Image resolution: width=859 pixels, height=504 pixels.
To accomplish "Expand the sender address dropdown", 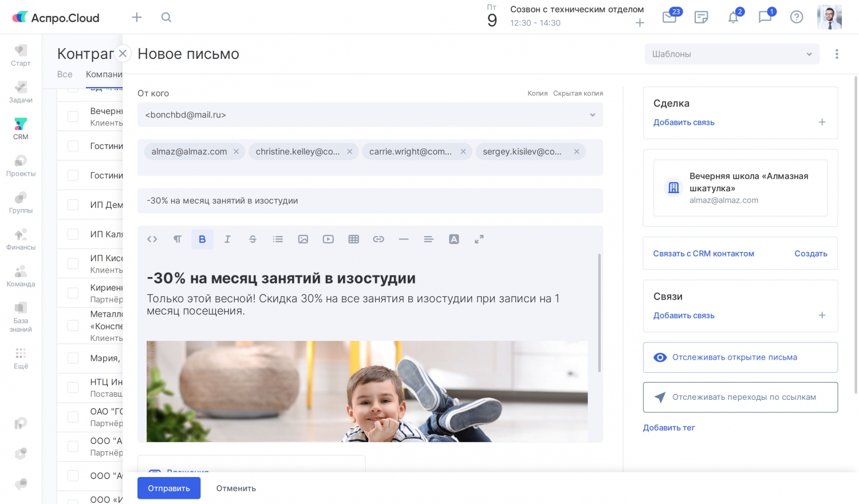I will (x=592, y=115).
